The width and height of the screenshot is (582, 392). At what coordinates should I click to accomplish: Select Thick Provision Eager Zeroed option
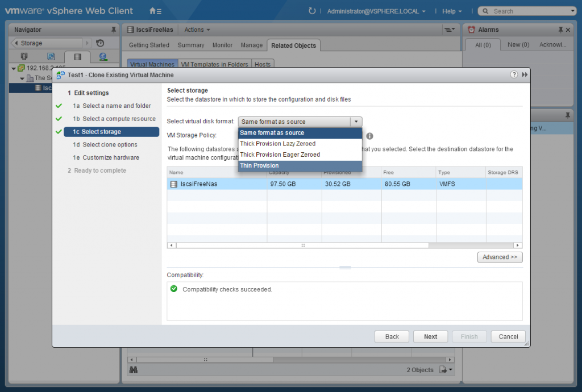click(x=279, y=154)
